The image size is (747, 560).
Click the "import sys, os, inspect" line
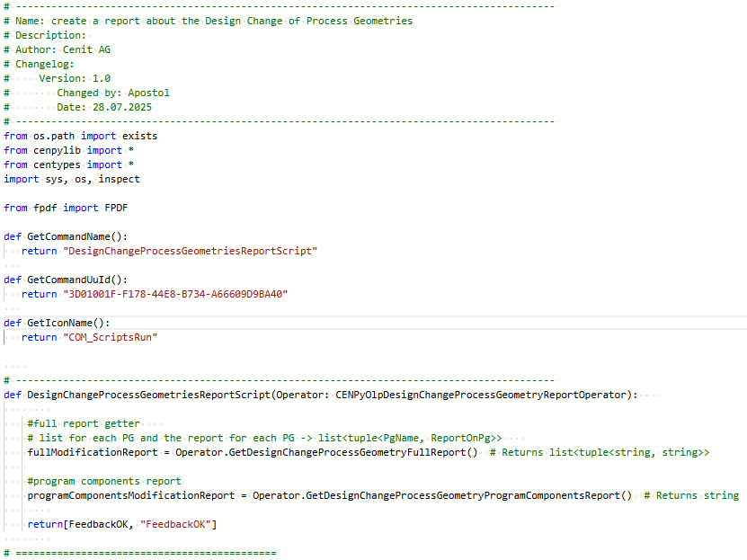click(72, 179)
